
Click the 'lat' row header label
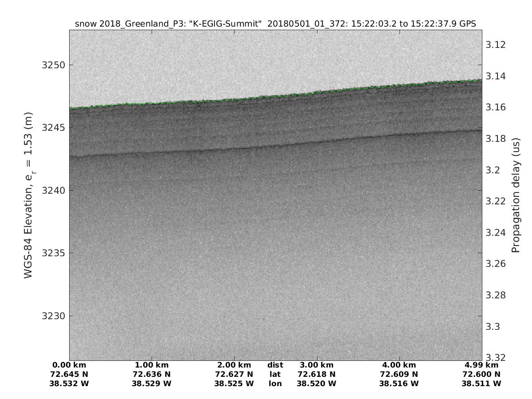pyautogui.click(x=275, y=374)
